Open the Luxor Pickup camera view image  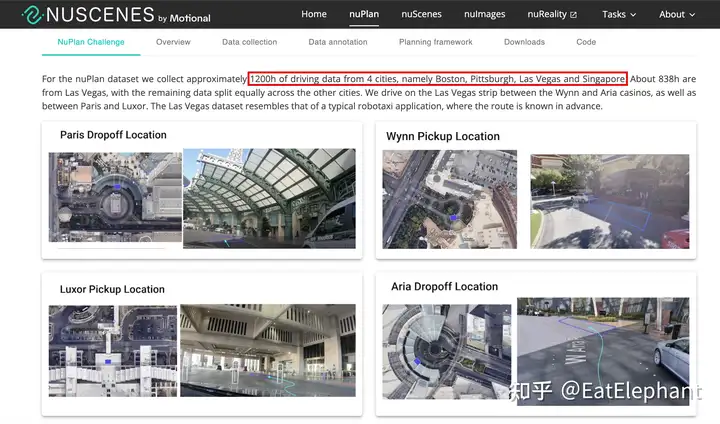click(x=268, y=350)
